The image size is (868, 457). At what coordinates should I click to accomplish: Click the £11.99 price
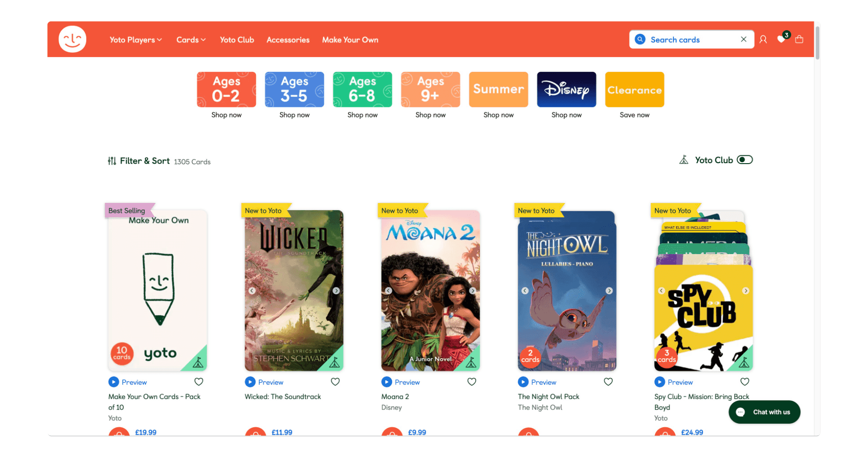click(282, 432)
